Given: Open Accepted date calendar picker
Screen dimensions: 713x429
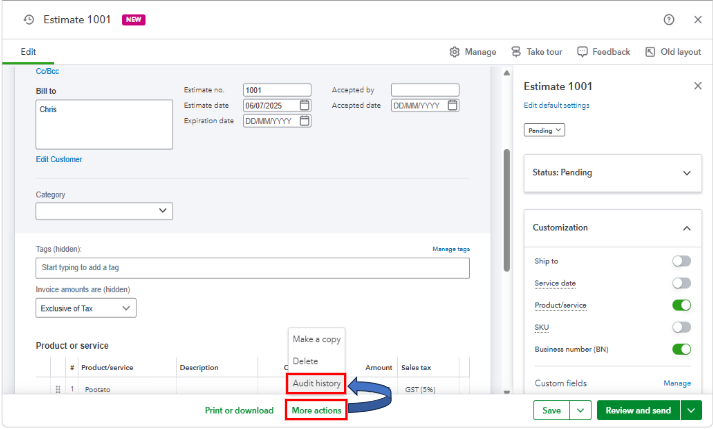Looking at the screenshot, I should (452, 106).
